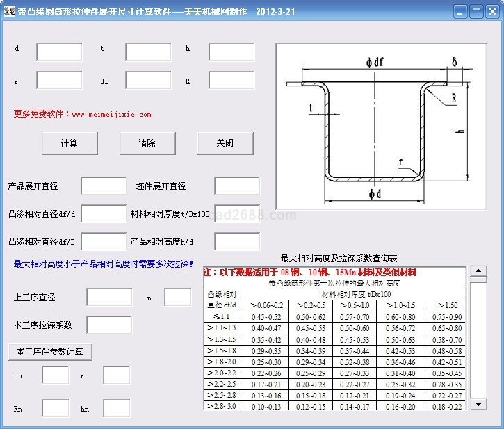
Task: Click the 关闭 (close) button
Action: pos(225,143)
